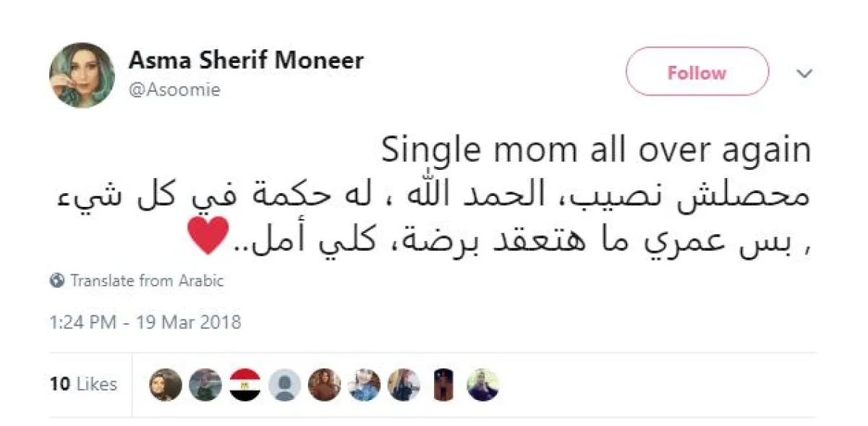
Task: Open the dark rectangular eighth liker avatar
Action: coord(443,385)
